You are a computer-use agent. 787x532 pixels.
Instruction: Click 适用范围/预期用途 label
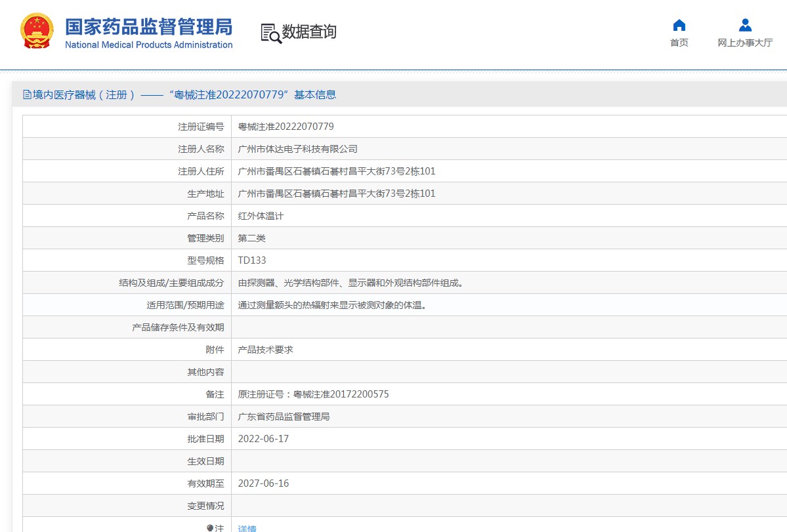tap(185, 305)
